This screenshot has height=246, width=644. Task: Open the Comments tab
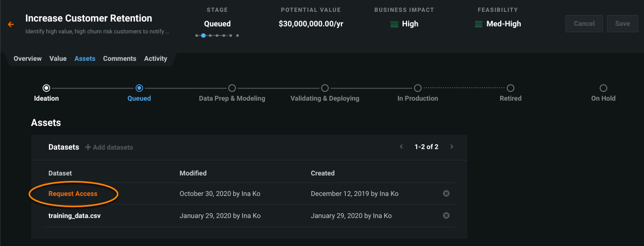120,59
